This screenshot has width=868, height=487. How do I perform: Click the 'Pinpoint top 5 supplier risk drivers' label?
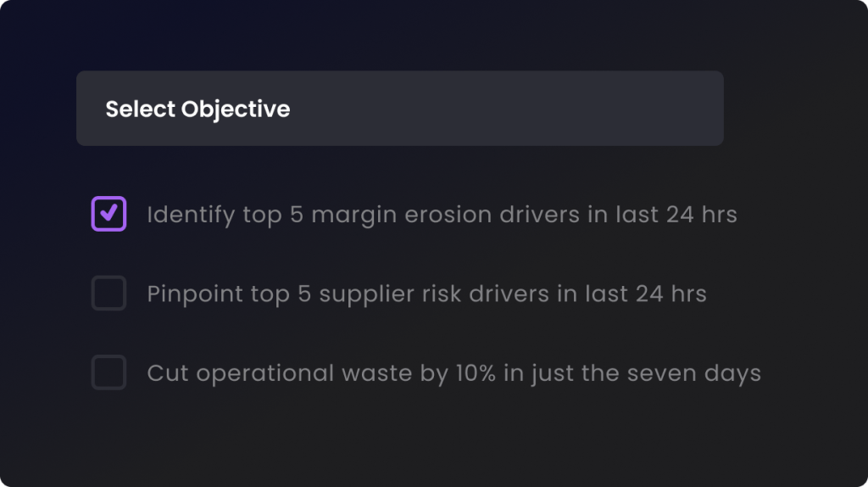point(427,294)
